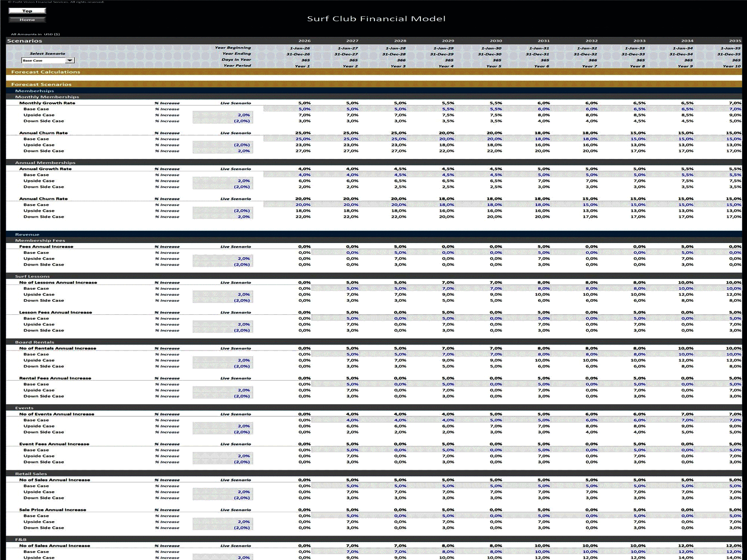This screenshot has height=560, width=747.
Task: Select the Base Case scenario combo box text
Action: [43, 60]
